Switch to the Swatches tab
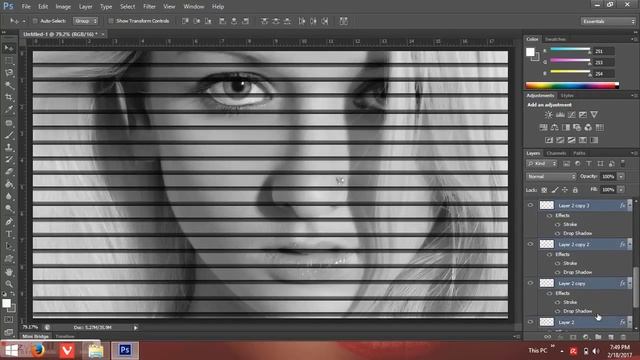The height and width of the screenshot is (360, 640). tap(556, 39)
